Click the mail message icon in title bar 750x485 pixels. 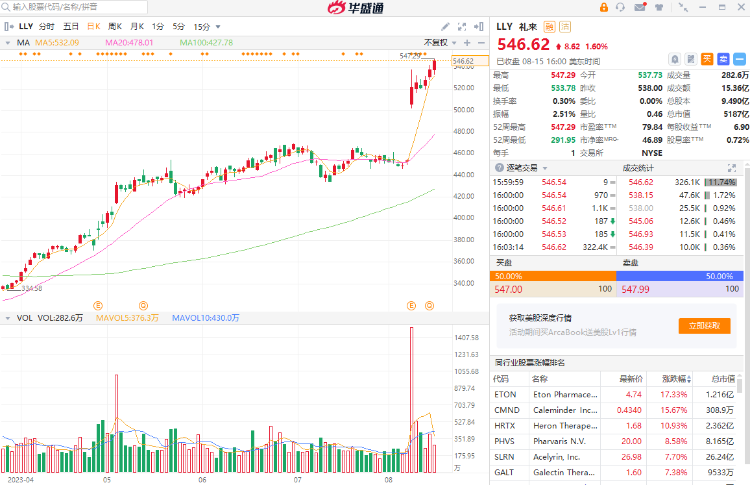point(639,7)
